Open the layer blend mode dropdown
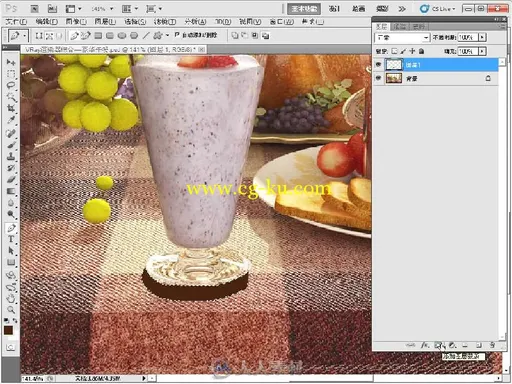 (402, 38)
